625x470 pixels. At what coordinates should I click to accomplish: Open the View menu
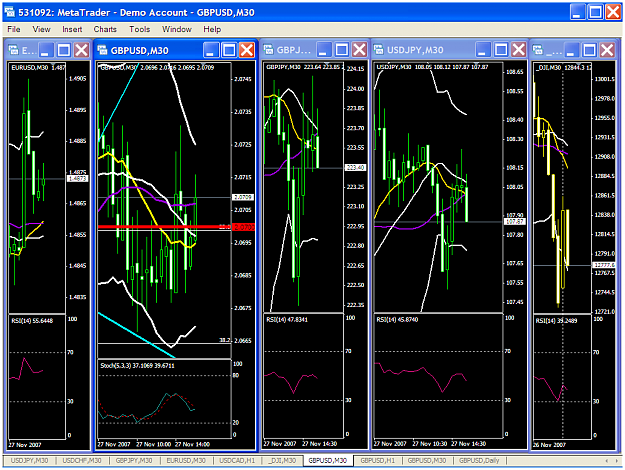click(x=41, y=29)
